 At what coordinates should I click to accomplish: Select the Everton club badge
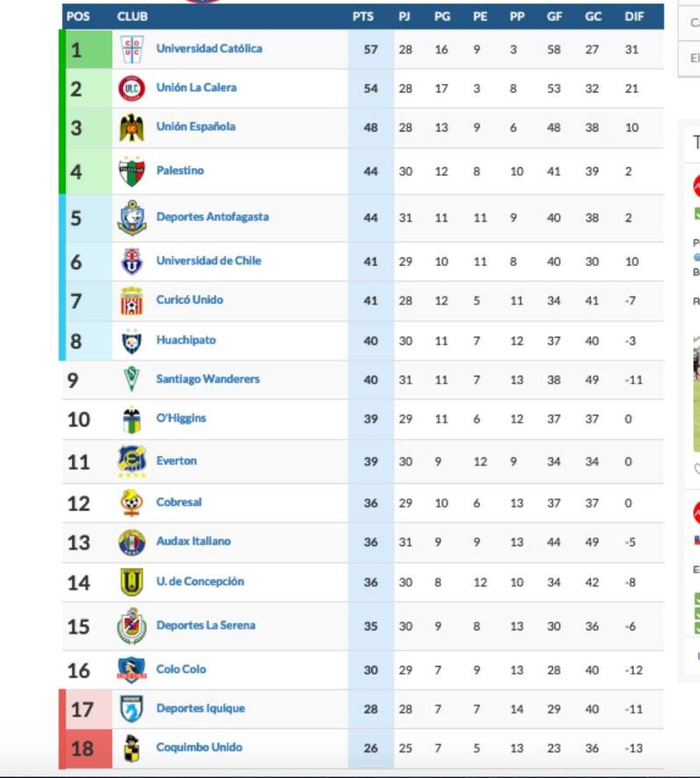pyautogui.click(x=131, y=461)
